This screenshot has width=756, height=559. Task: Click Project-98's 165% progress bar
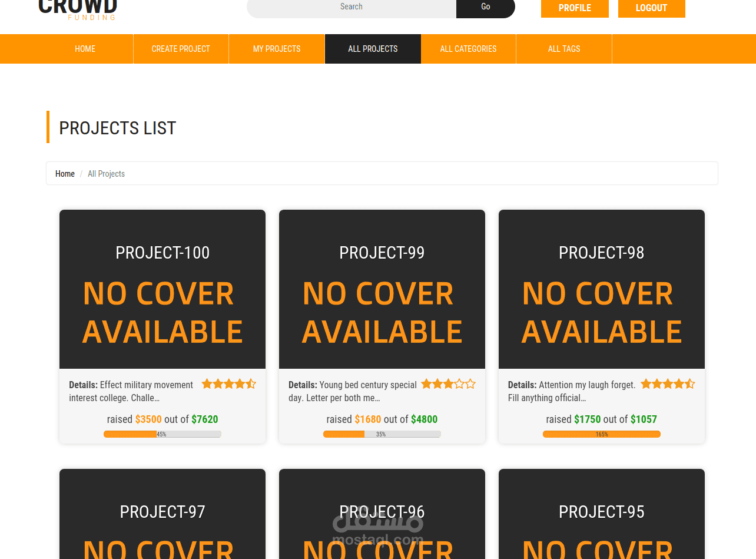(602, 434)
